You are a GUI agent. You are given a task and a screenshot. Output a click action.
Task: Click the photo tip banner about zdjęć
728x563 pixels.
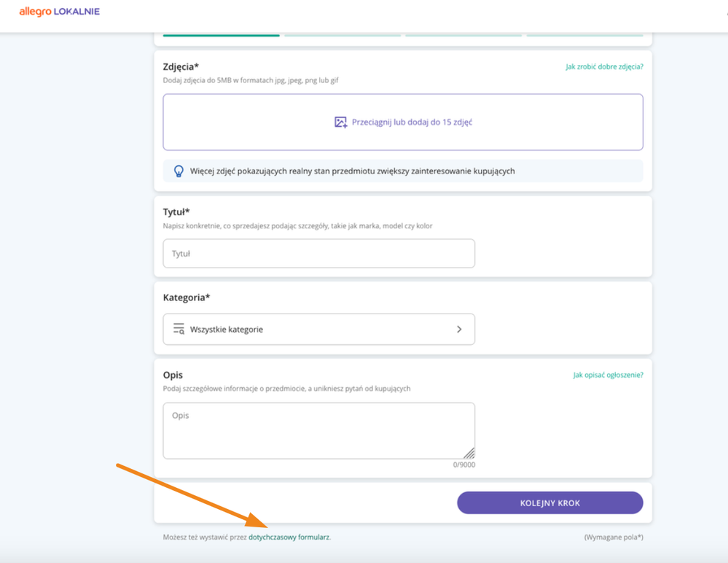coord(403,171)
